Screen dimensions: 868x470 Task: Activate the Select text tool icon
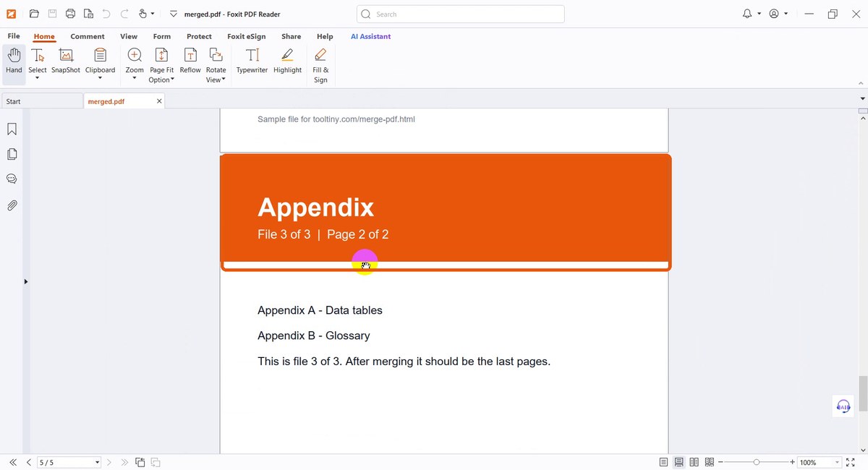pos(38,56)
